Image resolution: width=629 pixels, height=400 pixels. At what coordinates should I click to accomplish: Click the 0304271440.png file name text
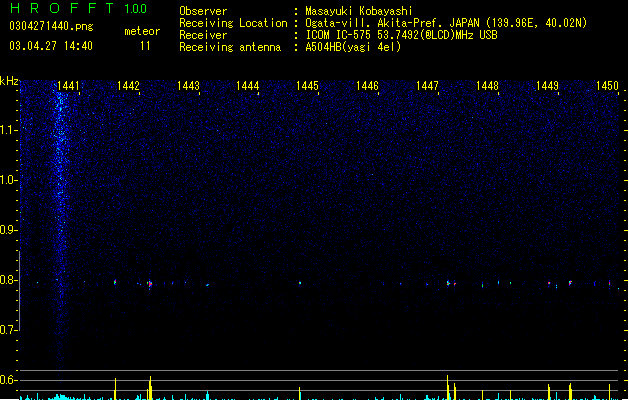pyautogui.click(x=51, y=27)
